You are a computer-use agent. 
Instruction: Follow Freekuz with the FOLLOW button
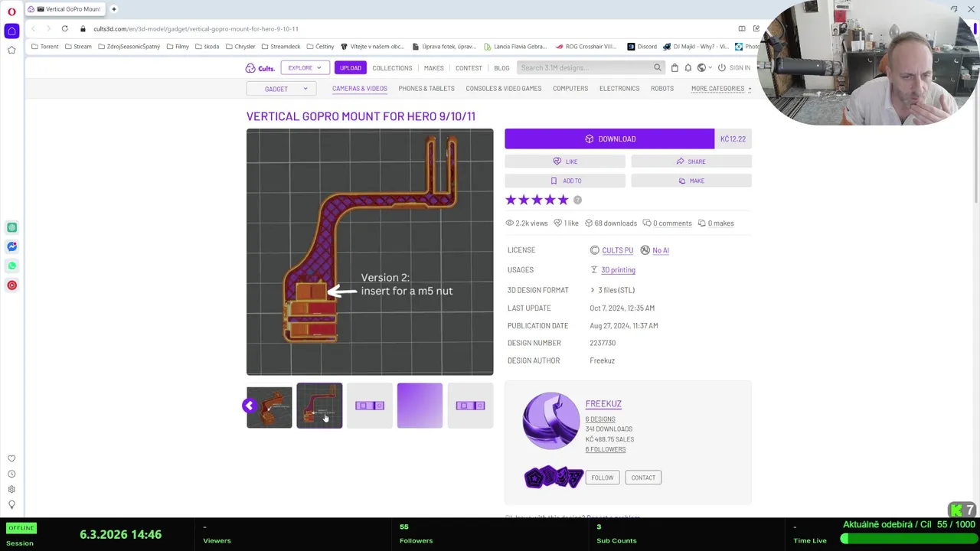coord(602,478)
